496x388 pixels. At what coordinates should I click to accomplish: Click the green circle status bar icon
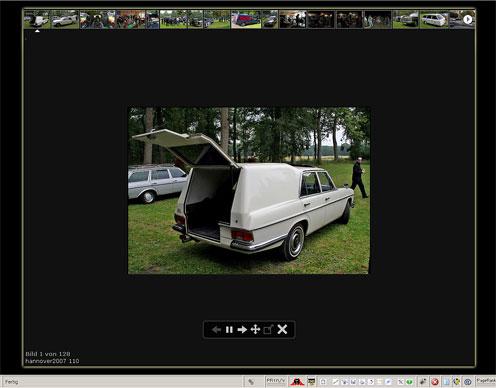coord(409,382)
